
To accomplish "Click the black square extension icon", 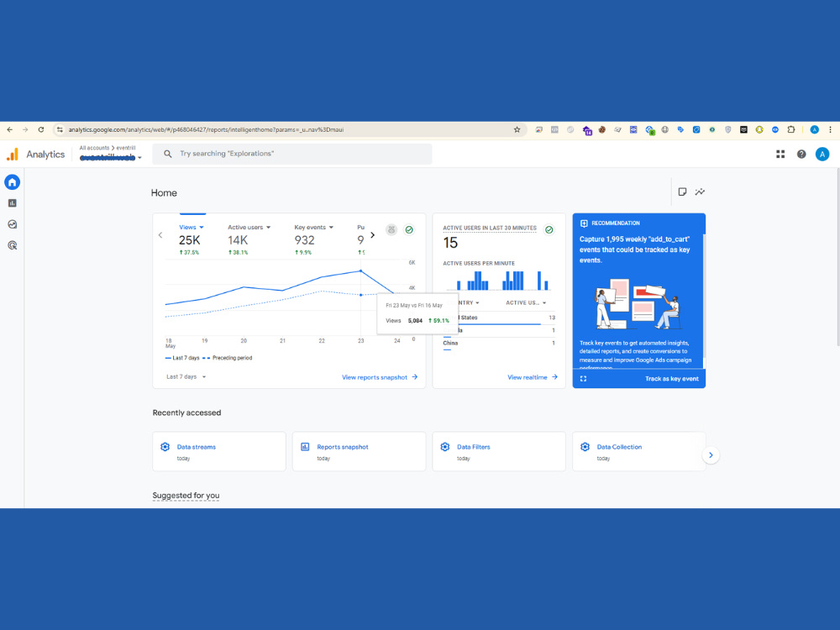I will (743, 129).
